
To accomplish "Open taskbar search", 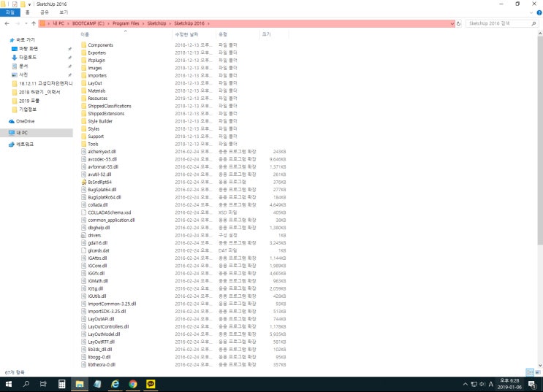I will tap(26, 384).
